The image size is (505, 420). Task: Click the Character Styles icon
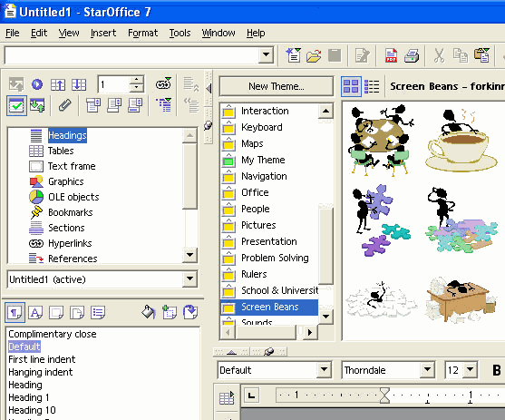(x=35, y=312)
